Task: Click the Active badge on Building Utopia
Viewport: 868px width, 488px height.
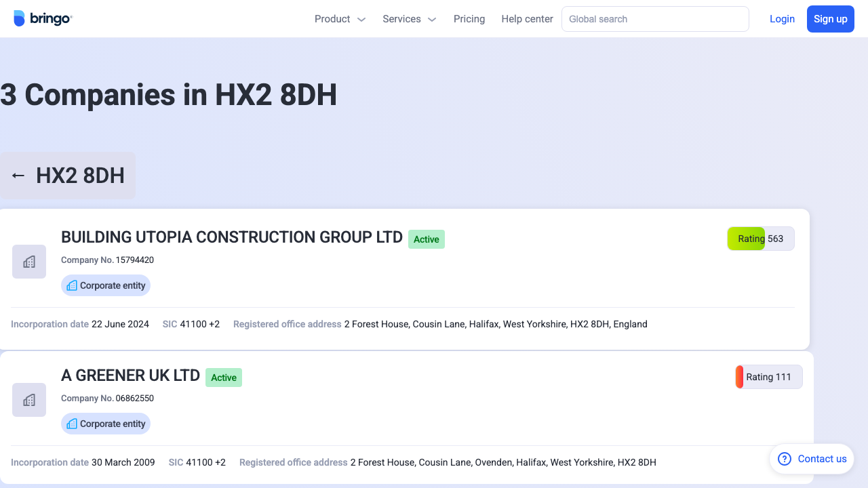Action: pyautogui.click(x=426, y=239)
